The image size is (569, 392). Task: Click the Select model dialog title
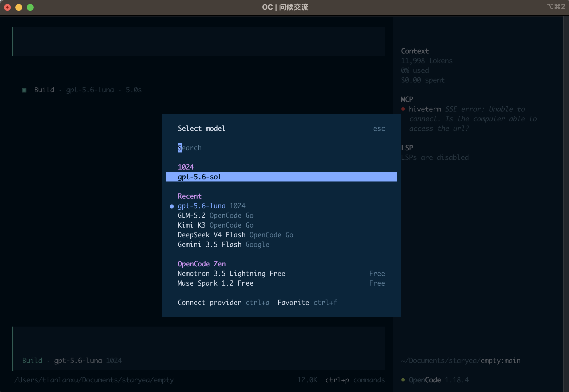[x=201, y=128]
